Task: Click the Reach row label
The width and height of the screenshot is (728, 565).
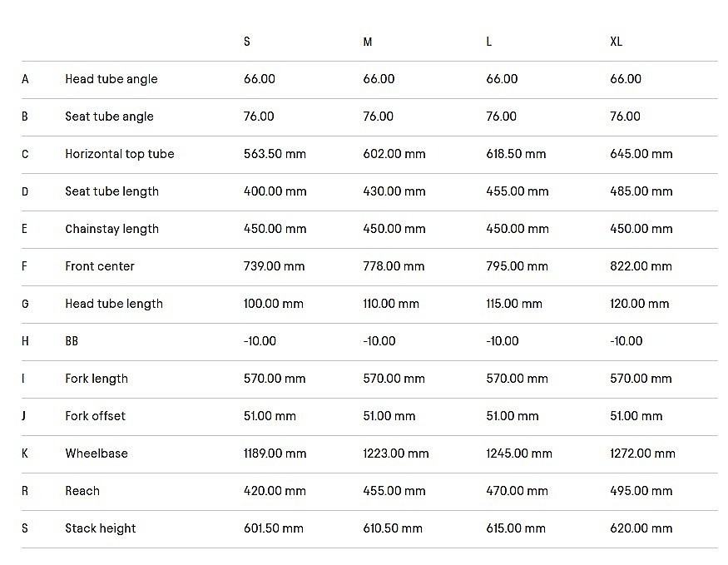Action: click(82, 491)
